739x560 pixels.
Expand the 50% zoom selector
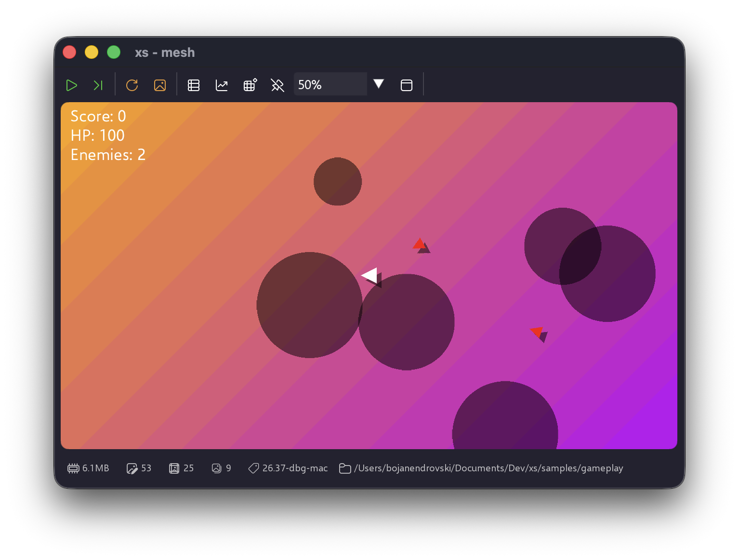click(330, 84)
